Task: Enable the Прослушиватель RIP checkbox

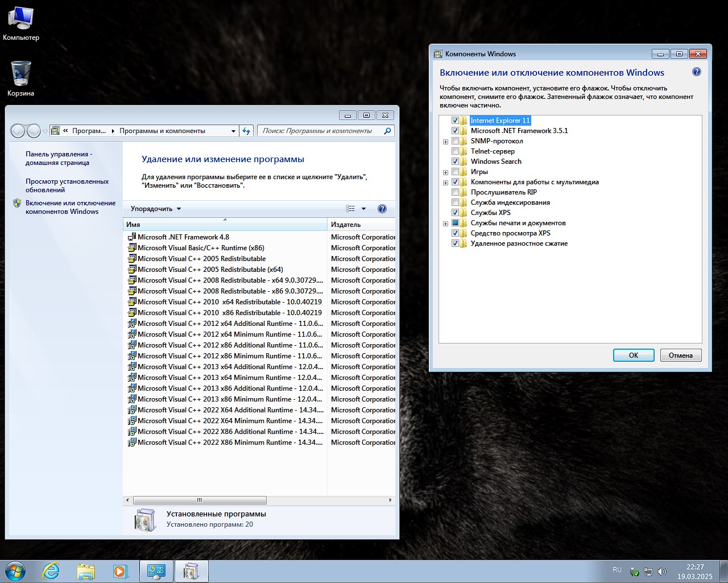Action: (x=455, y=192)
